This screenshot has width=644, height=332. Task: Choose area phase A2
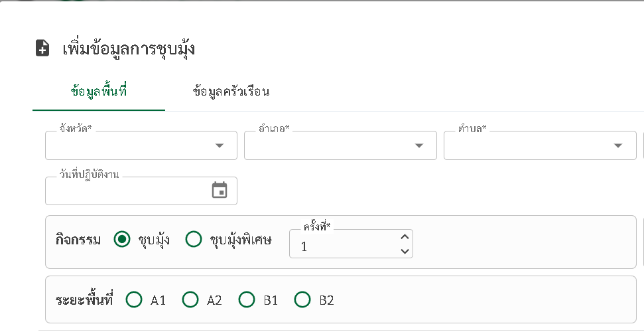coord(190,299)
